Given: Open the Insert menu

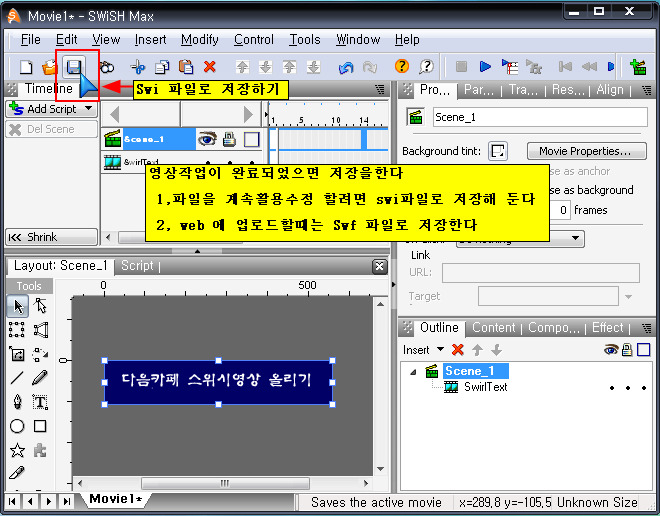Looking at the screenshot, I should click(x=150, y=40).
